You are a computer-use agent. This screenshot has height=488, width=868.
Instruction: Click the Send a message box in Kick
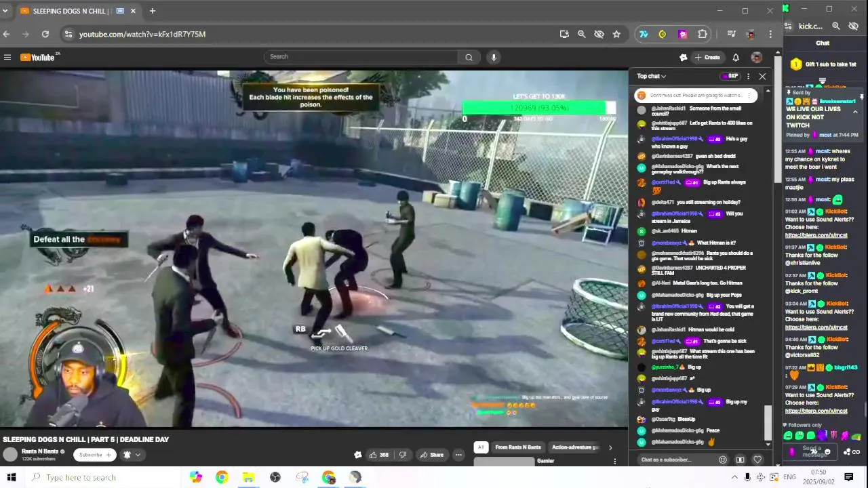click(812, 451)
